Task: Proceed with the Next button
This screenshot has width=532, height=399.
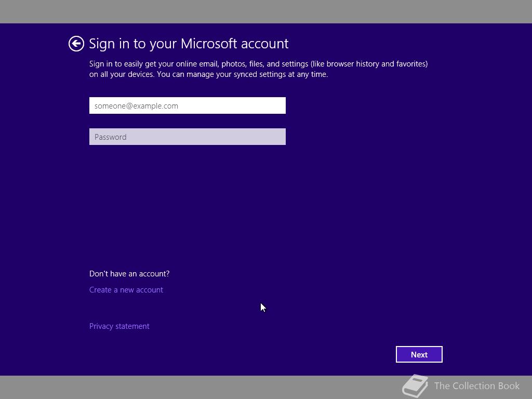Action: point(419,354)
